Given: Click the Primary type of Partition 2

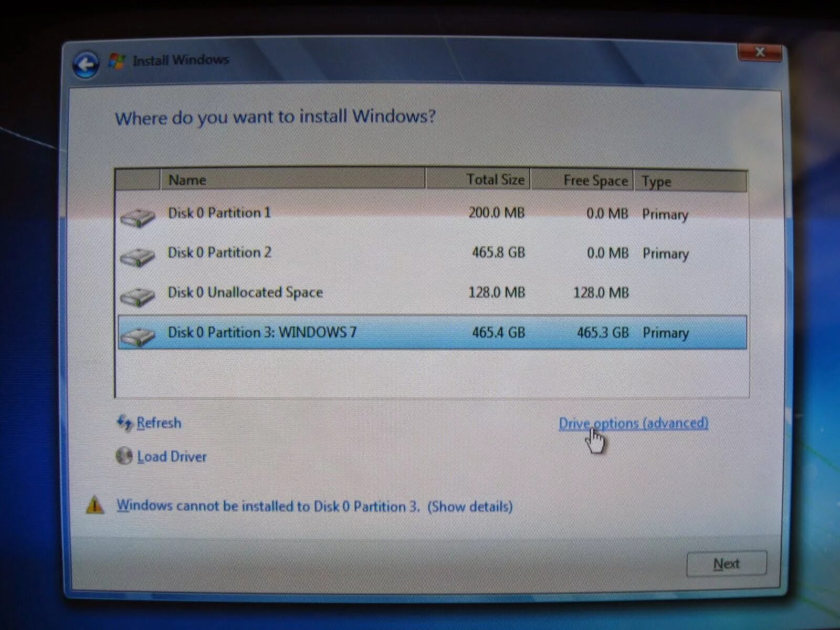Looking at the screenshot, I should pos(666,254).
